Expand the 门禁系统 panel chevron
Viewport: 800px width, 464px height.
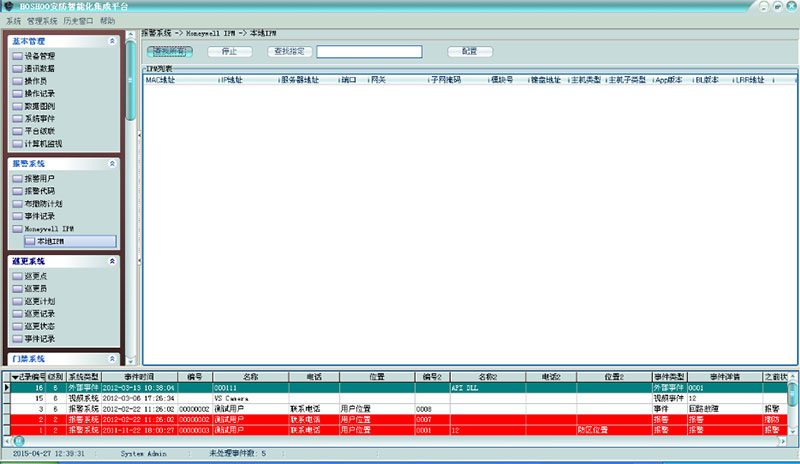[x=111, y=358]
